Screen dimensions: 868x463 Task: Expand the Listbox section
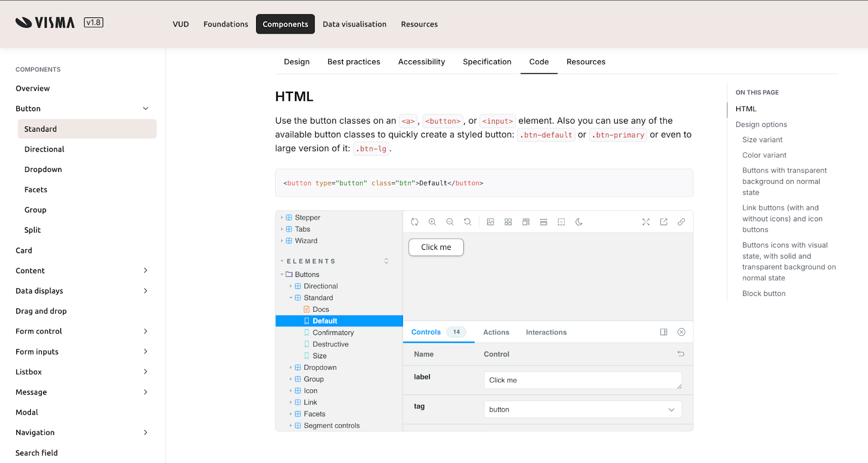[145, 371]
